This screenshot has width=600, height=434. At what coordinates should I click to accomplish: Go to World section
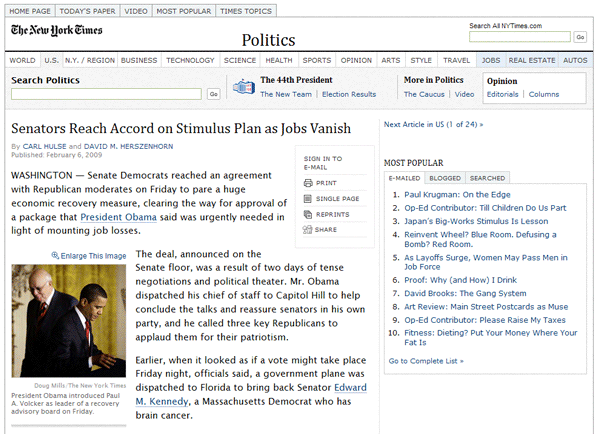pos(22,60)
